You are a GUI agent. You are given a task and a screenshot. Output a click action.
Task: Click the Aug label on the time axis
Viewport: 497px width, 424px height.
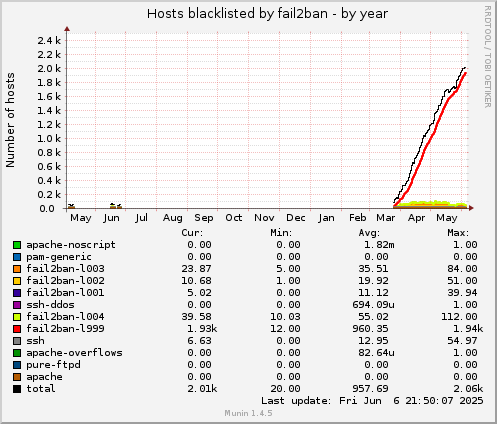(173, 218)
